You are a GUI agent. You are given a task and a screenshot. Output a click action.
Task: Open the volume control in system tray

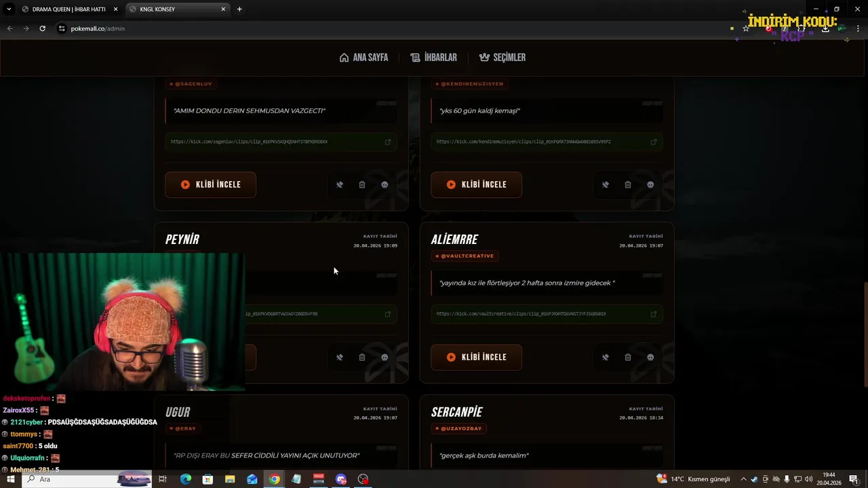pyautogui.click(x=808, y=479)
